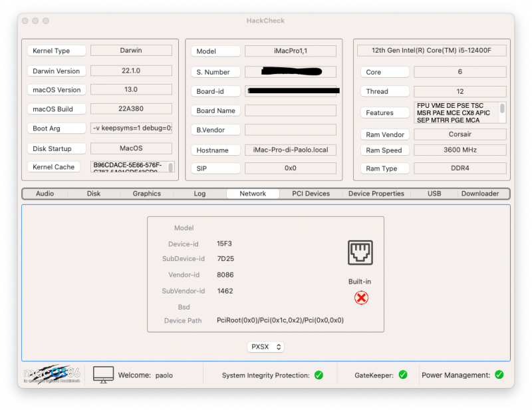Image resolution: width=532 pixels, height=410 pixels.
Task: Click the GateKeeper green checkmark
Action: [x=402, y=375]
